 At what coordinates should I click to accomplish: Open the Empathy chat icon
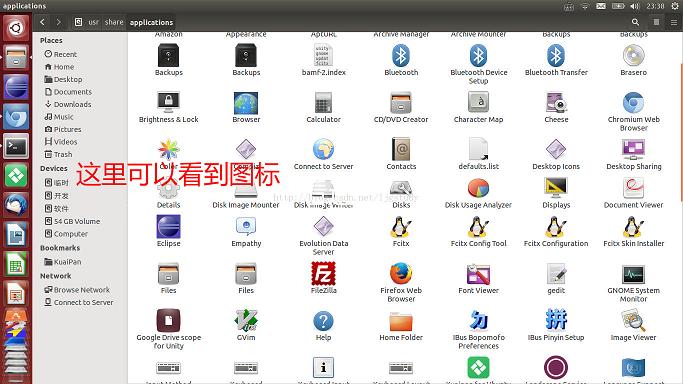[x=246, y=226]
